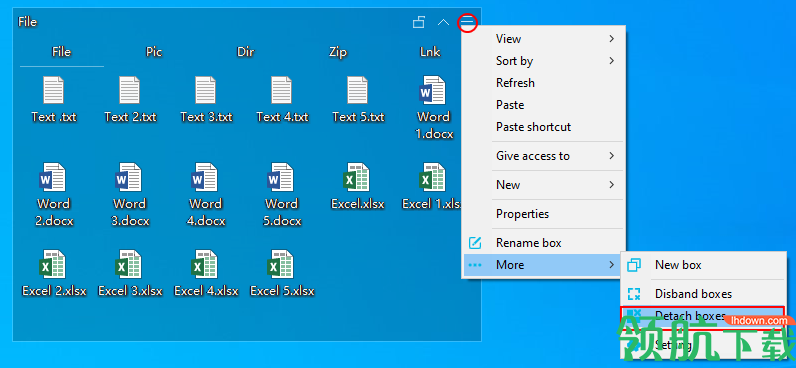Viewport: 796px width, 368px height.
Task: Expand the Give access to submenu
Action: pos(543,156)
